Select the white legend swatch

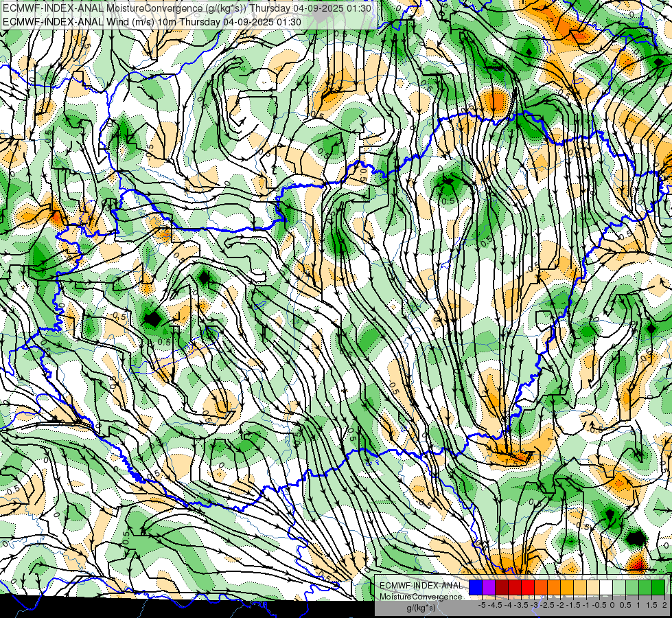click(x=606, y=587)
